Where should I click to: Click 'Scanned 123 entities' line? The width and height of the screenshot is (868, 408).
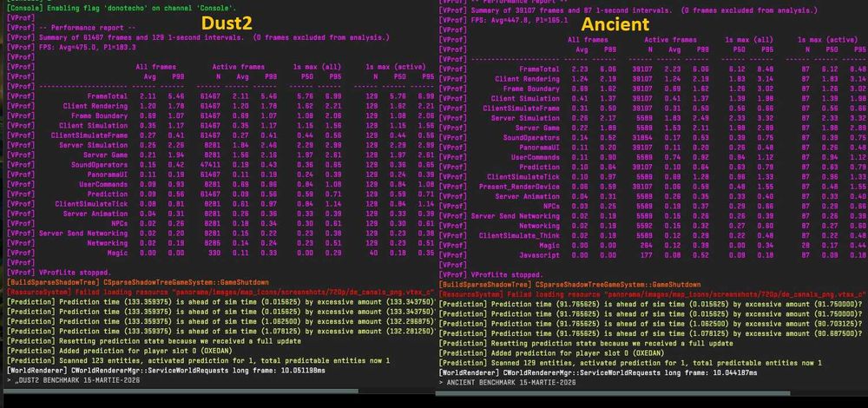pyautogui.click(x=198, y=360)
